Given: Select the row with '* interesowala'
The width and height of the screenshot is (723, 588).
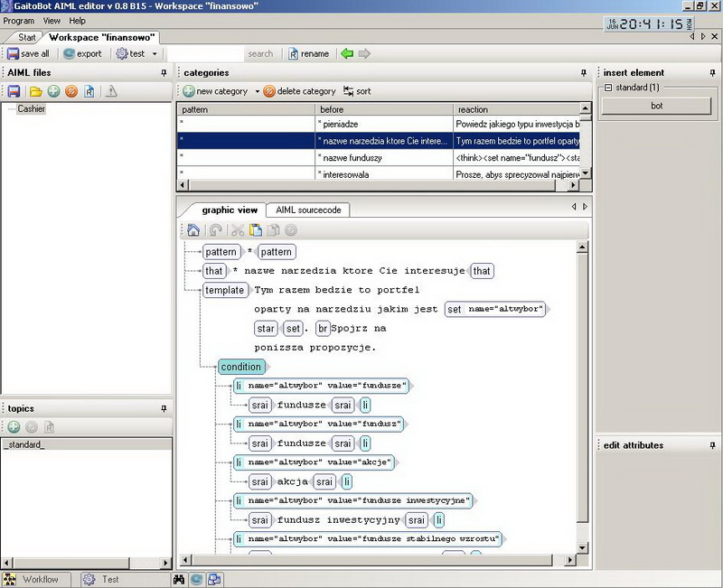Looking at the screenshot, I should pyautogui.click(x=378, y=174).
